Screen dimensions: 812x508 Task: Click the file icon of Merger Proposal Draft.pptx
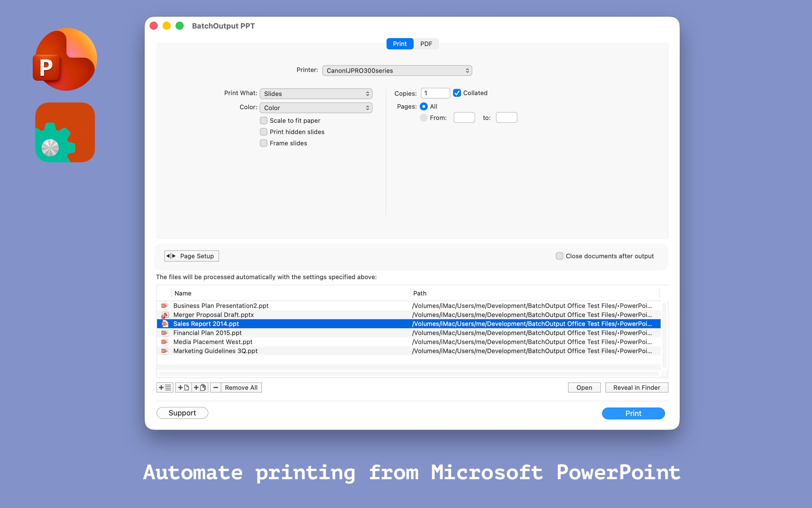(x=164, y=315)
